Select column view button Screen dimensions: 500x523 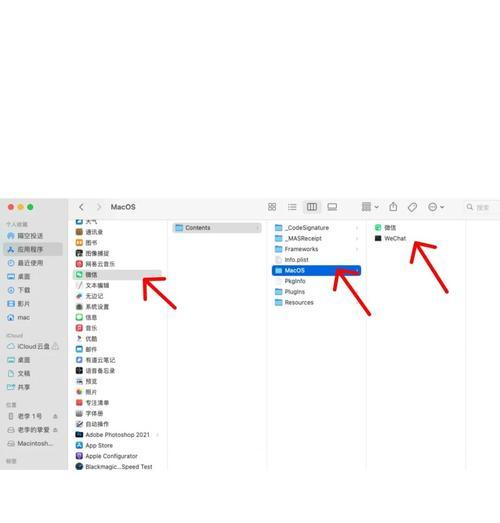pos(312,207)
